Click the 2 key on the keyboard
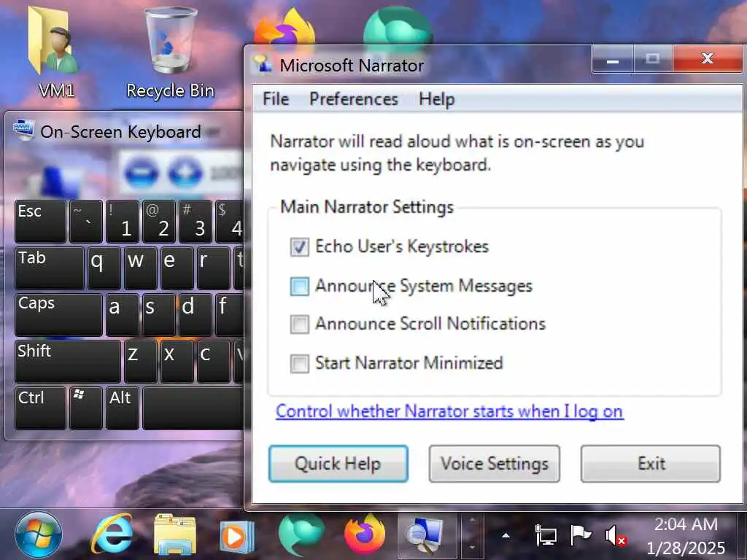This screenshot has width=747, height=560. [158, 222]
